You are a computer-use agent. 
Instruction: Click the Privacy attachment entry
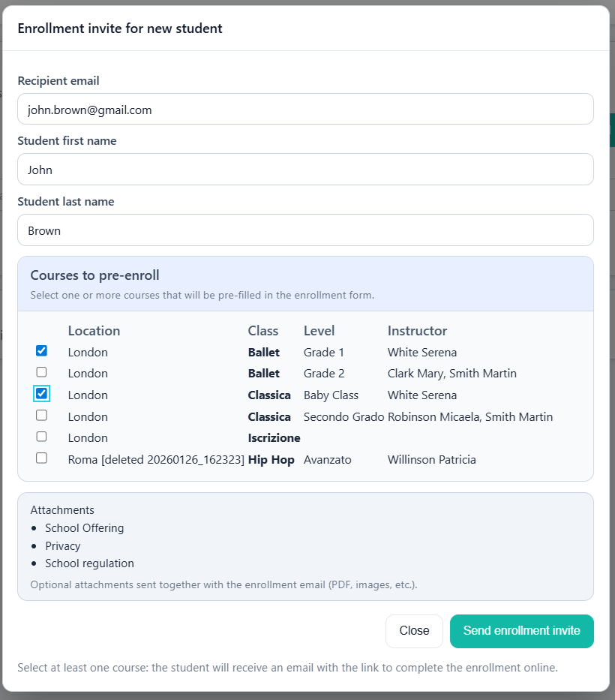pos(62,545)
